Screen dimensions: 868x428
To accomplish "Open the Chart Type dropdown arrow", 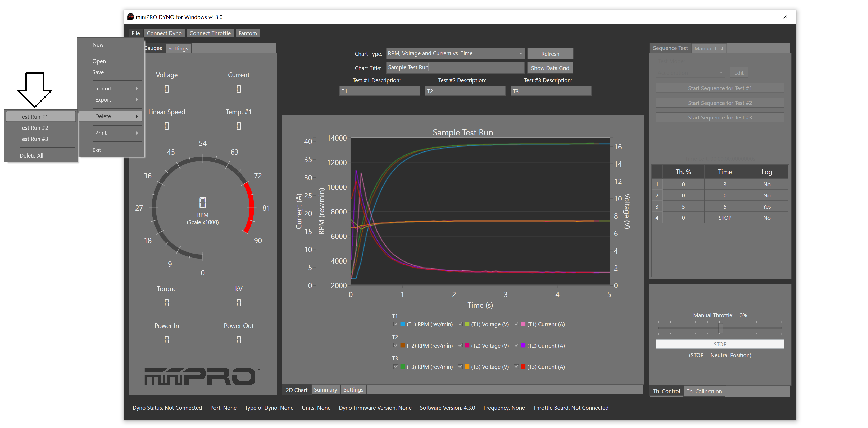I will 521,54.
